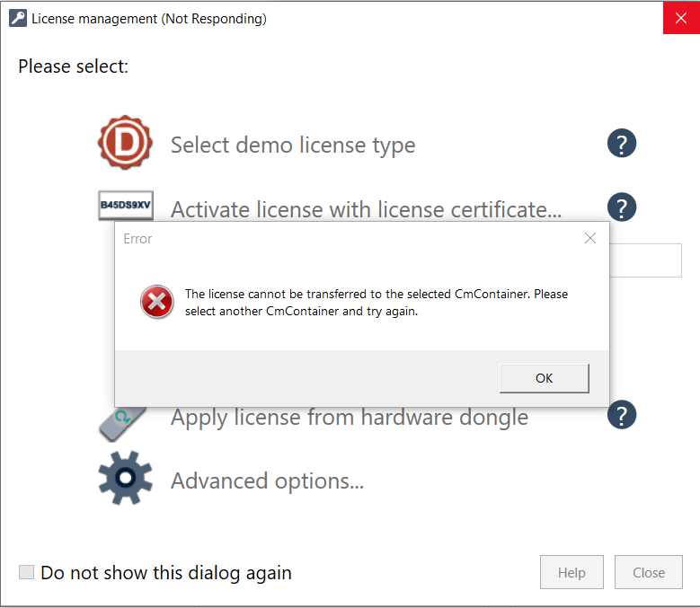This screenshot has width=700, height=608.
Task: Click the Help button at the bottom
Action: coord(572,572)
